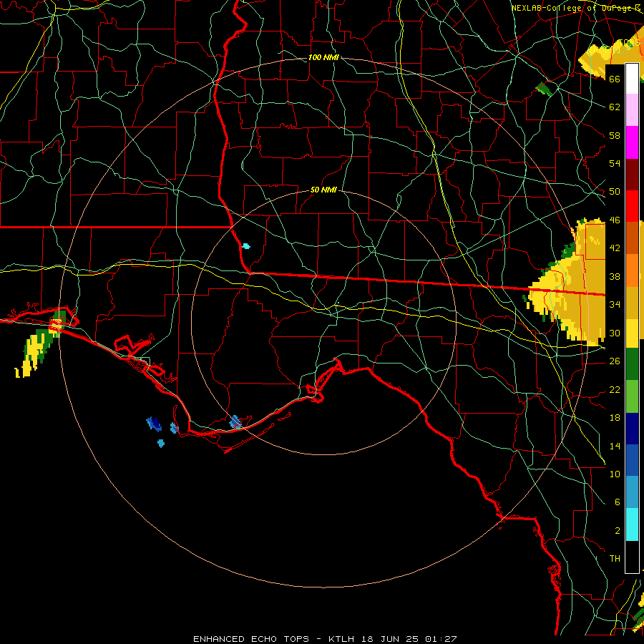Select the dark orange legend swatch

point(632,238)
